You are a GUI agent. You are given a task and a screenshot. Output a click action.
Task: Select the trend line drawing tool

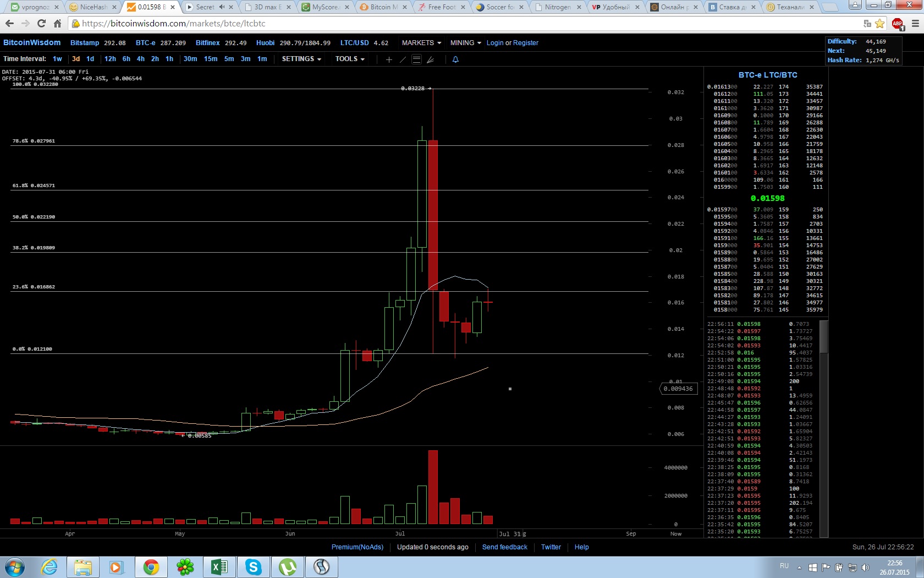tap(403, 59)
